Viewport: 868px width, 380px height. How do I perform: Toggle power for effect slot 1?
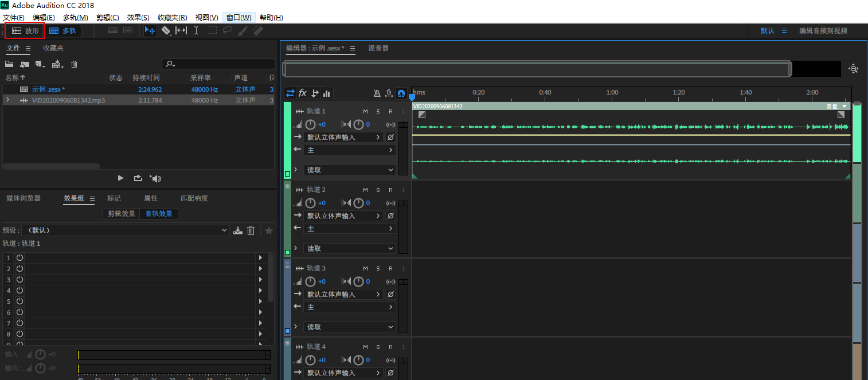coord(19,258)
